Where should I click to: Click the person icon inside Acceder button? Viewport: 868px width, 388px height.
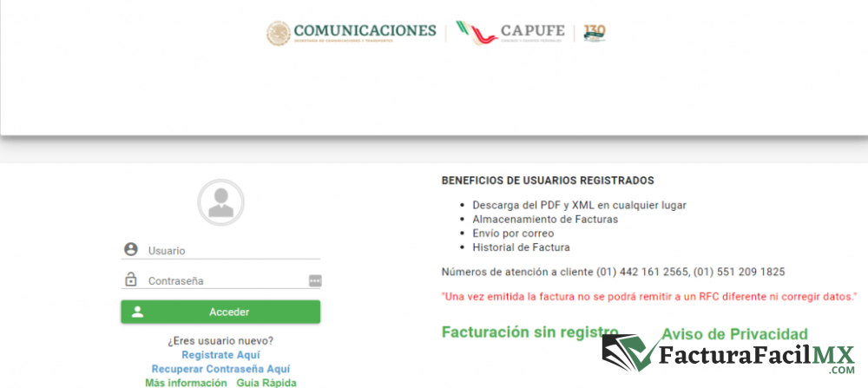click(x=137, y=312)
